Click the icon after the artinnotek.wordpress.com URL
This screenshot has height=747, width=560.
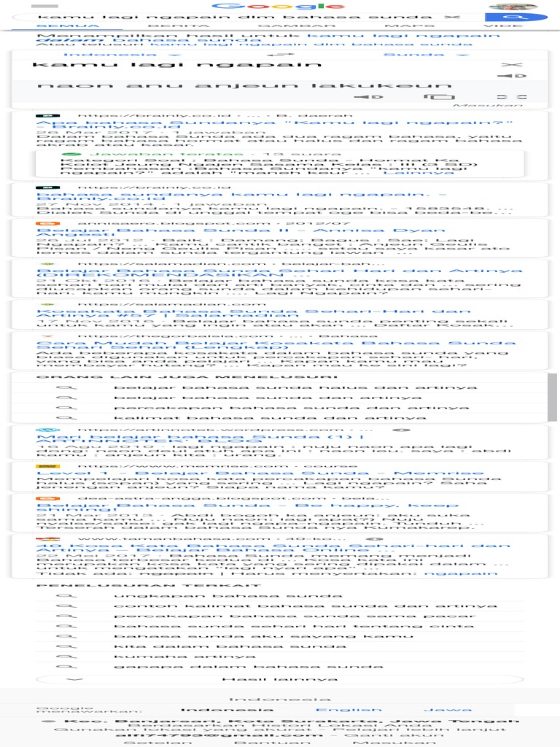(x=402, y=430)
